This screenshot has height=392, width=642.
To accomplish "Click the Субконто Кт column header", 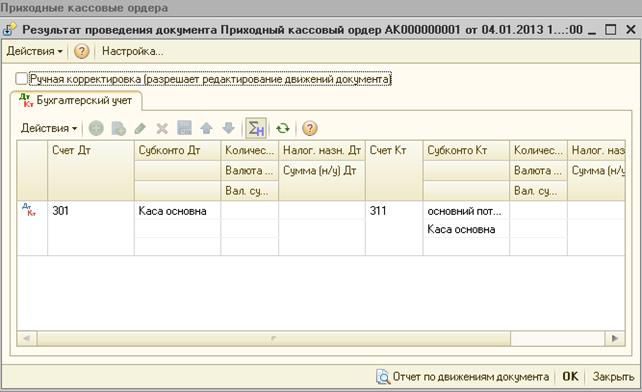I will 466,150.
